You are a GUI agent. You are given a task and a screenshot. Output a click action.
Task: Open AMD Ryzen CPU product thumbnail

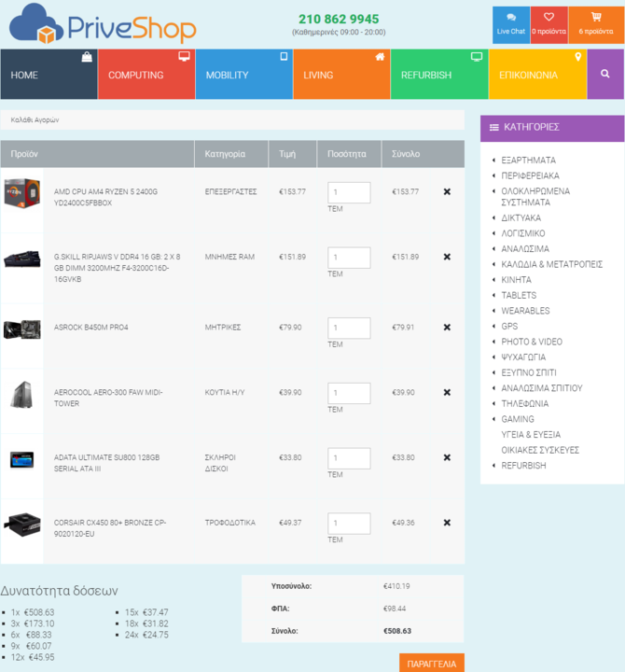[x=22, y=193]
